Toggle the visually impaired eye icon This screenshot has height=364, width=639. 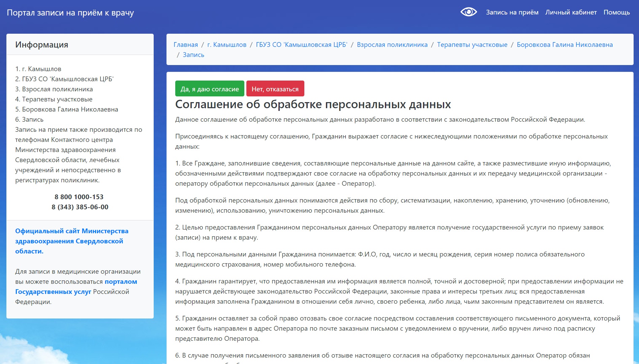[x=468, y=12]
